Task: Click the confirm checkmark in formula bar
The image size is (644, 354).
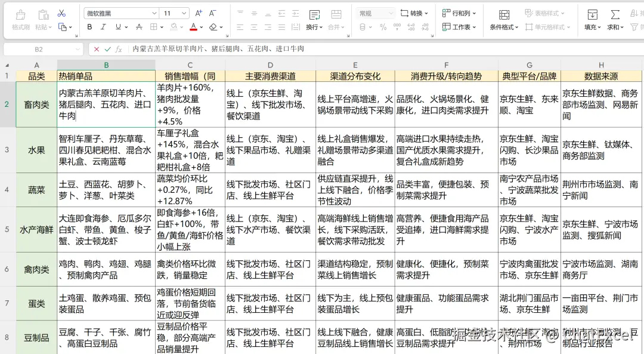Action: (x=107, y=49)
